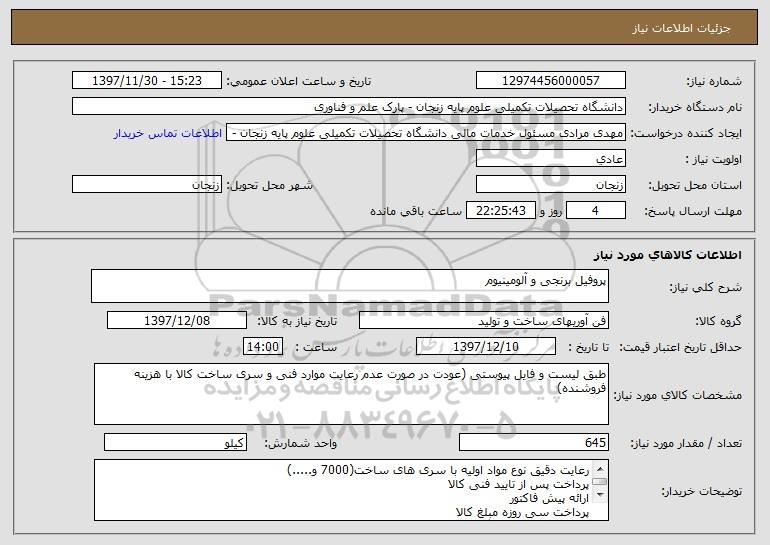The height and width of the screenshot is (545, 770).
Task: Click the delivery city field زنجان
Action: click(147, 185)
